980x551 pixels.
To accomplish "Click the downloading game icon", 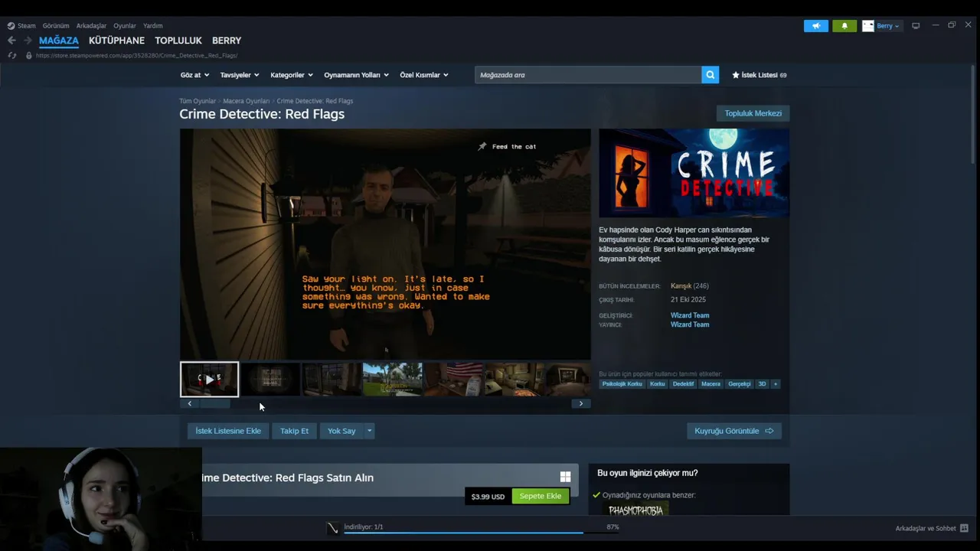I will pyautogui.click(x=332, y=528).
